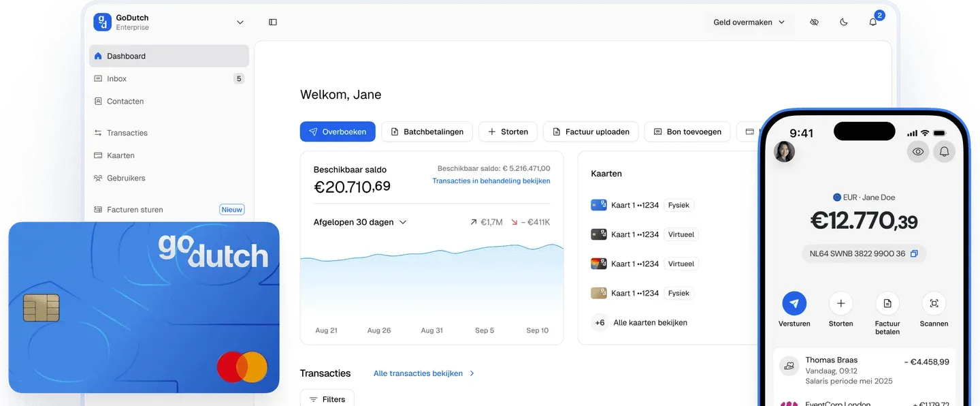Image resolution: width=980 pixels, height=406 pixels.
Task: Collapse the sidebar with the panel icon
Action: pos(273,22)
